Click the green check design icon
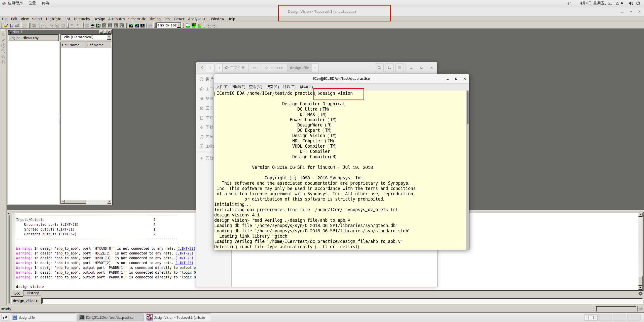 199,25
